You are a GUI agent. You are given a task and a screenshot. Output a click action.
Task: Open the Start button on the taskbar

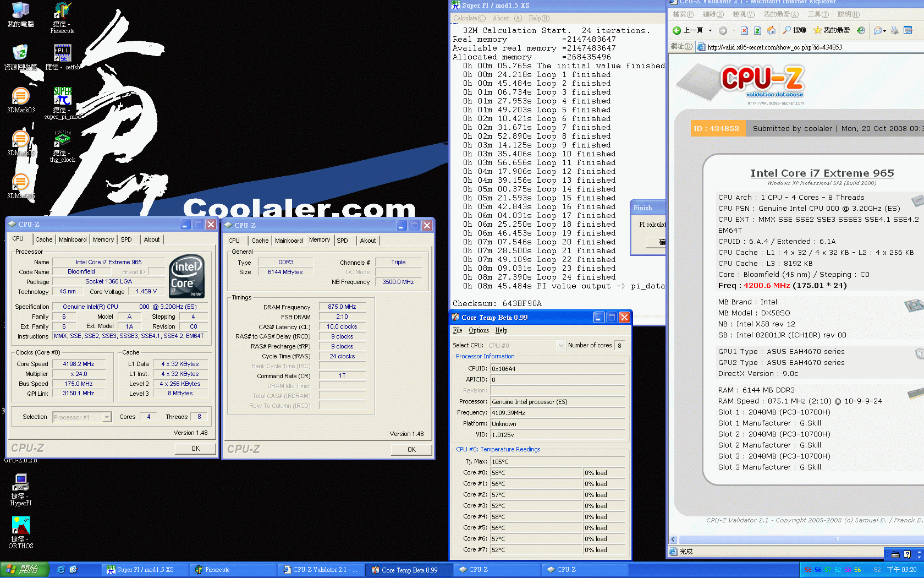tap(25, 570)
